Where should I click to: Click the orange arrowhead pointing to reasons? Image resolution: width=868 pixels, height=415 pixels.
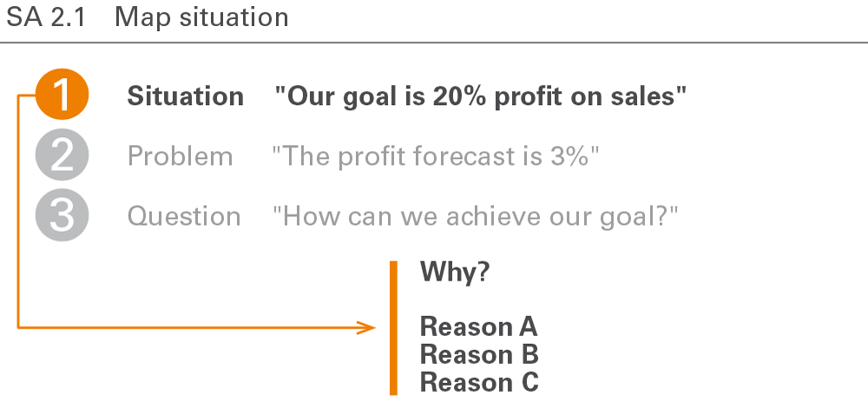[366, 327]
